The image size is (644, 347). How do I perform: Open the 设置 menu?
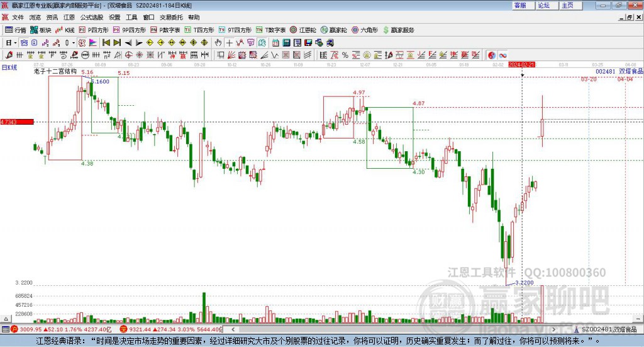point(114,17)
